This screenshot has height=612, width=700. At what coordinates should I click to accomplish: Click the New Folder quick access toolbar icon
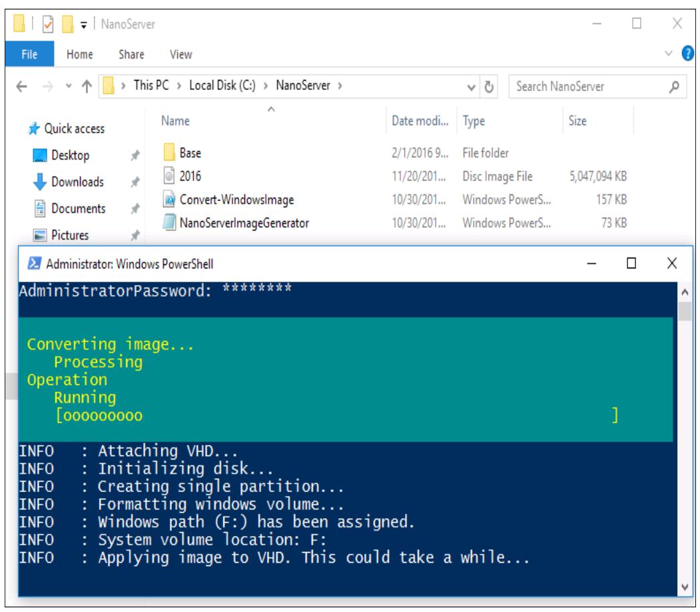pyautogui.click(x=67, y=24)
